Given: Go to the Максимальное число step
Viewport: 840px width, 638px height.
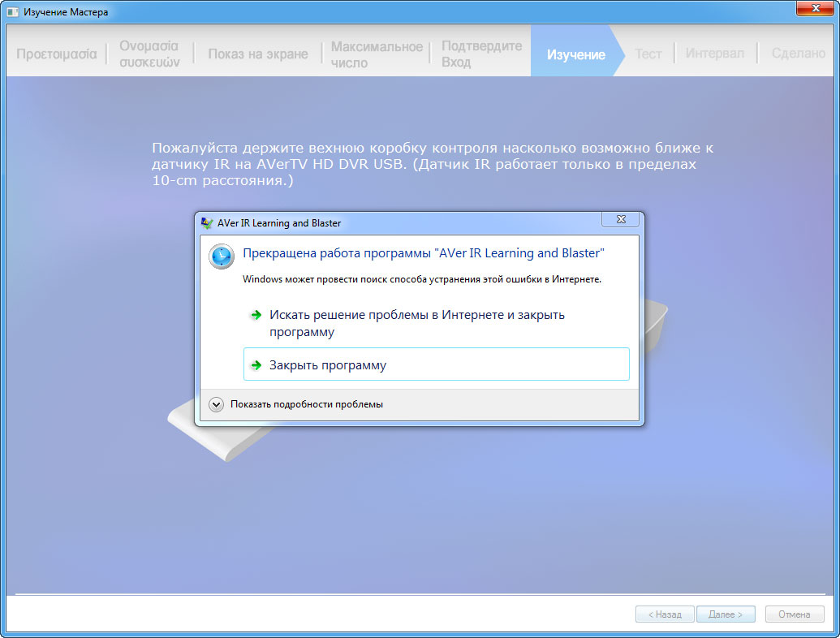Looking at the screenshot, I should [x=377, y=54].
